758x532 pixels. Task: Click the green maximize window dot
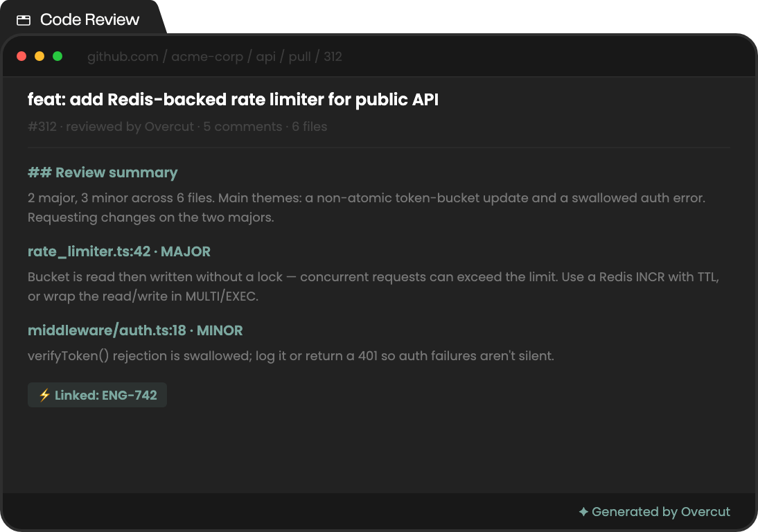(x=58, y=56)
